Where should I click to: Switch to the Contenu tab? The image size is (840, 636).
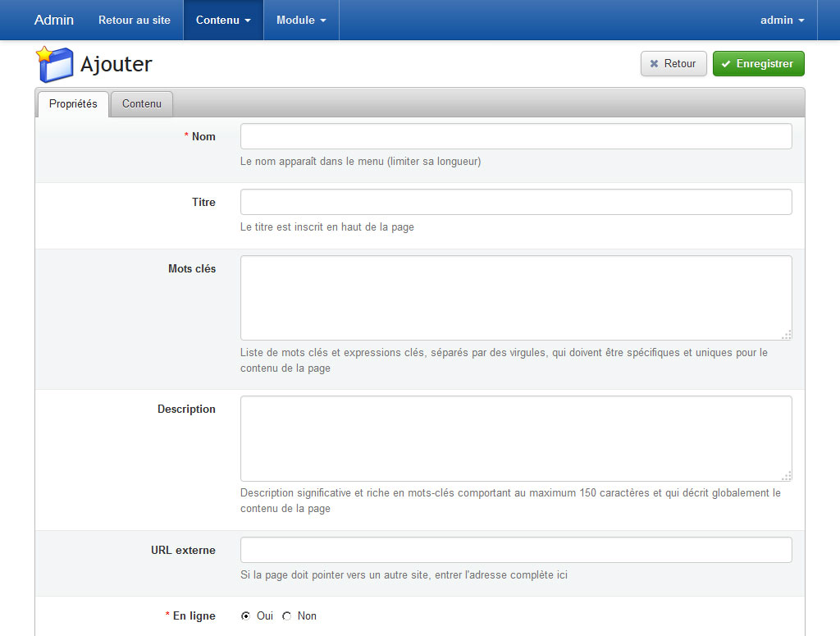(x=142, y=104)
